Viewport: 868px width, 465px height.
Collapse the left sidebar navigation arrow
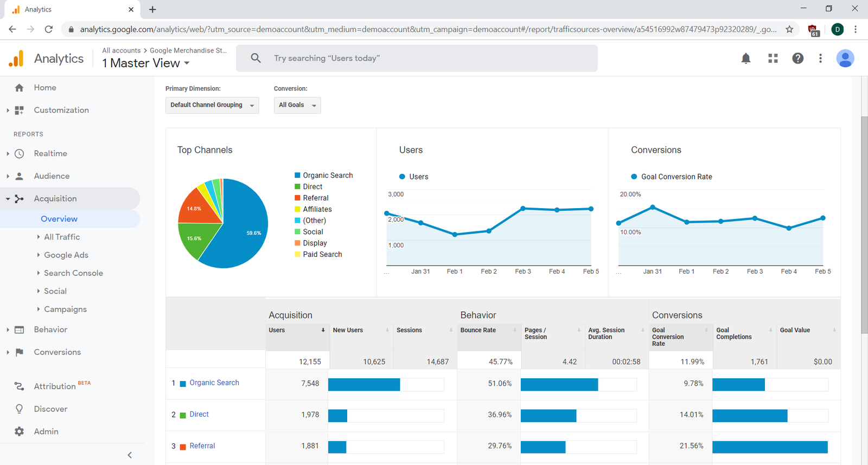point(130,455)
